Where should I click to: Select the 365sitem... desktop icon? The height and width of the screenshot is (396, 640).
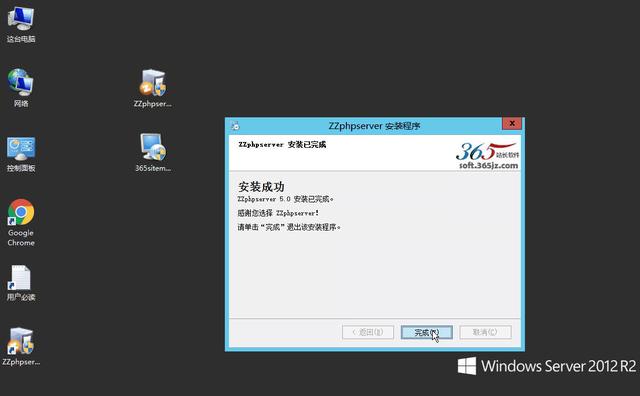153,153
